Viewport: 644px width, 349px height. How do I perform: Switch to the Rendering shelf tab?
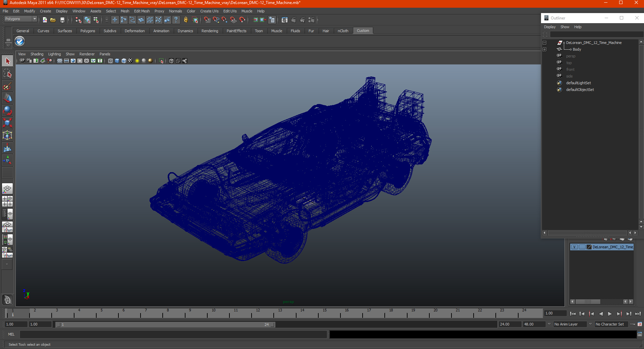point(210,31)
